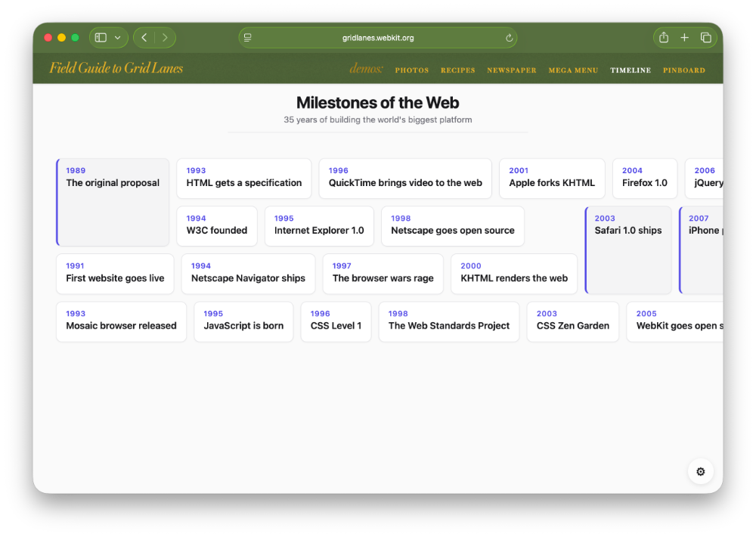The width and height of the screenshot is (756, 537).
Task: Click The browser wars rage card
Action: 383,274
